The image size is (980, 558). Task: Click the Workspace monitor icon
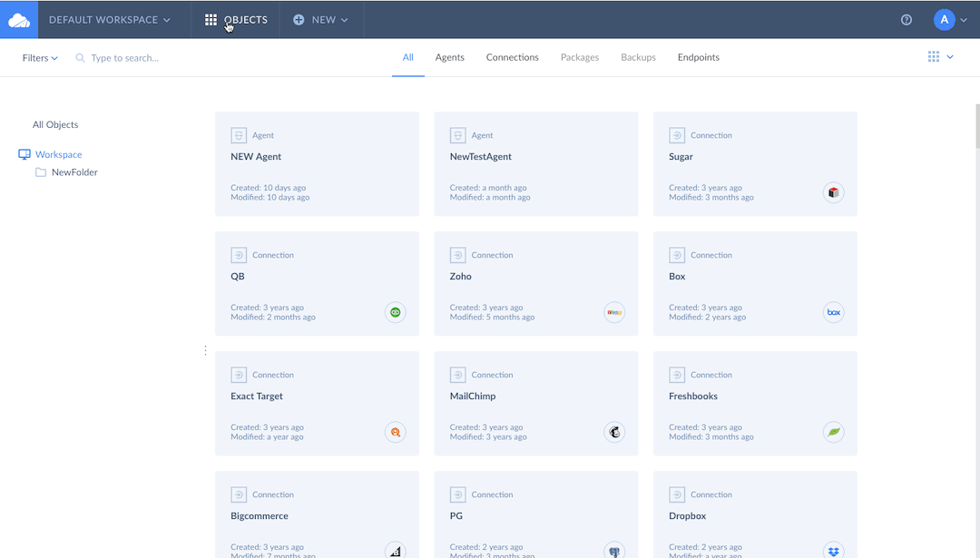tap(24, 154)
